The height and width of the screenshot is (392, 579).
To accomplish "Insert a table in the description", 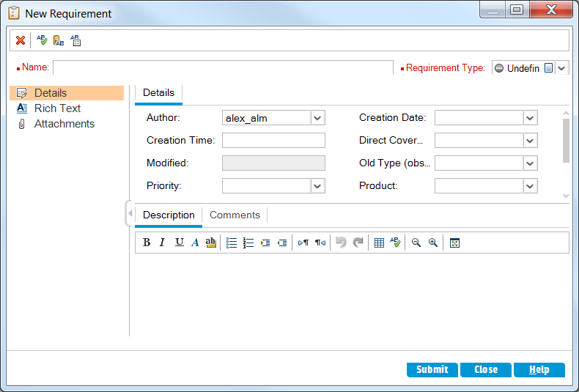I will (379, 243).
